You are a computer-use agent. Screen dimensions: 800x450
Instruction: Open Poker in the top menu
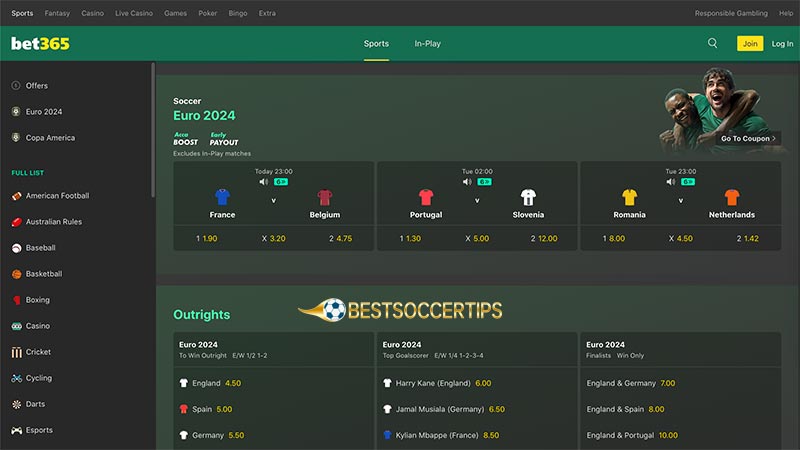pyautogui.click(x=208, y=13)
